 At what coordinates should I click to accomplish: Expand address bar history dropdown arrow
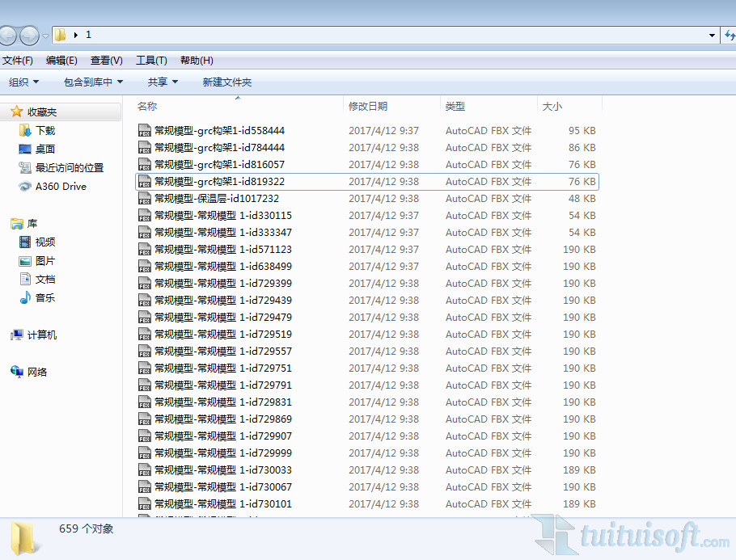pyautogui.click(x=712, y=36)
